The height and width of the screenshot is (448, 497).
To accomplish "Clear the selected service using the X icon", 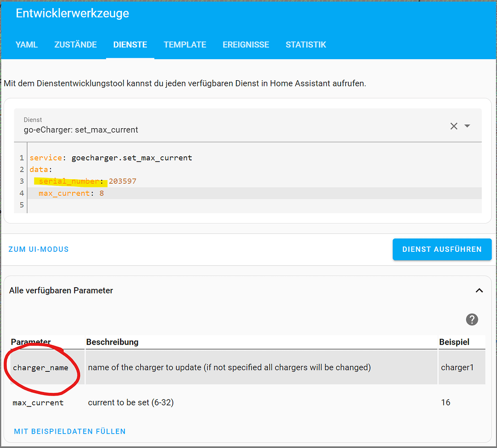I will tap(454, 126).
